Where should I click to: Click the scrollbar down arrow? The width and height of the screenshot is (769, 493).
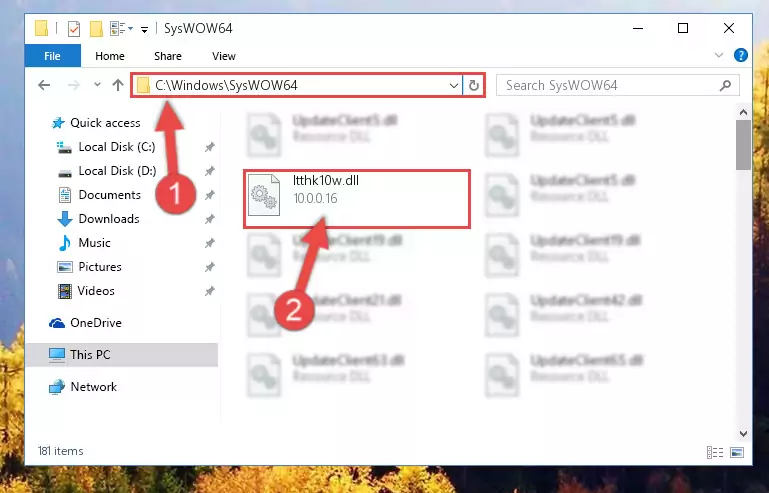point(743,434)
